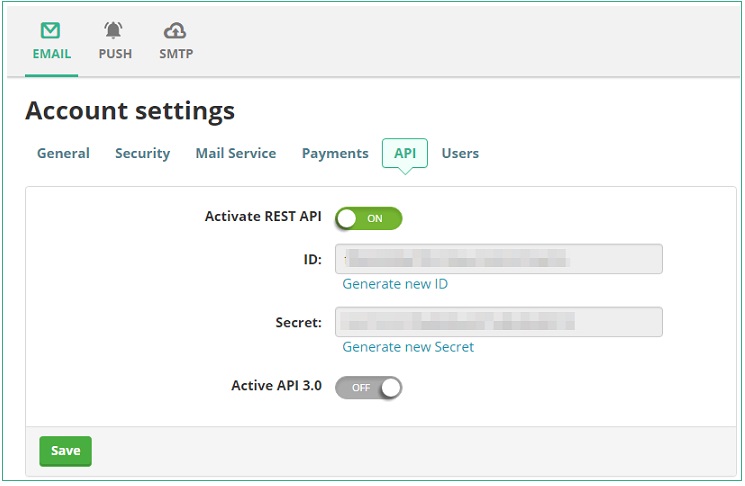Open the Email service envelope icon
This screenshot has width=745, height=486.
coord(51,32)
